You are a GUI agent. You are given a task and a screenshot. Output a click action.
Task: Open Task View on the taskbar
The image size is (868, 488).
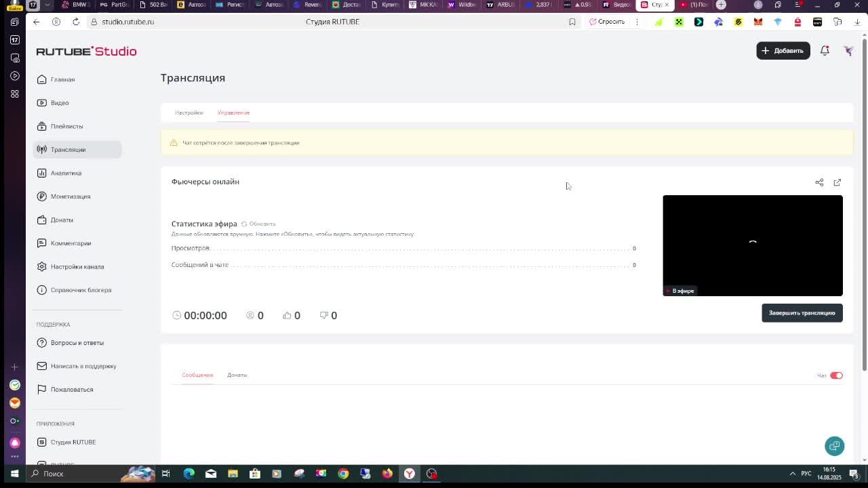coord(166,474)
